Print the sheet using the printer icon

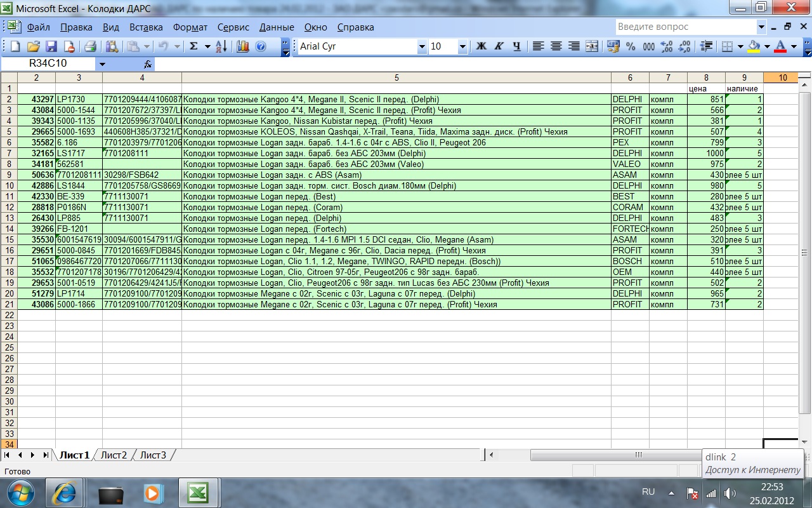click(x=90, y=46)
